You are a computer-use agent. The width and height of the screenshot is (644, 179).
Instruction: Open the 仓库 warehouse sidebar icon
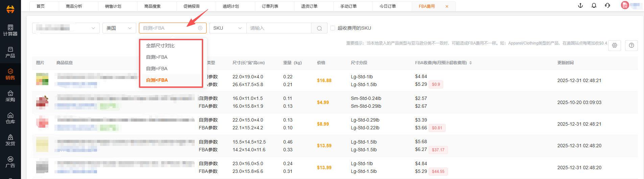point(10,118)
